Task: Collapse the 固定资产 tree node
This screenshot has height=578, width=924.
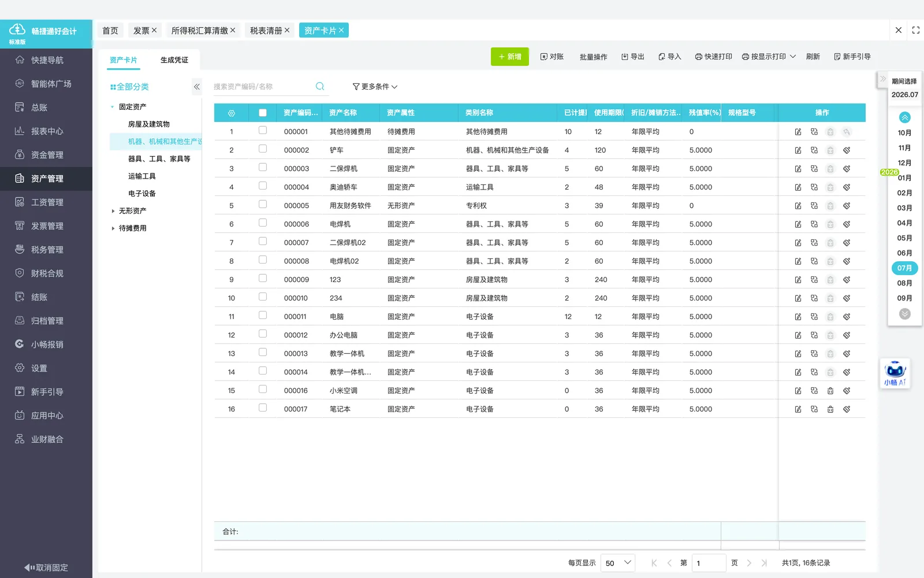Action: pyautogui.click(x=113, y=107)
